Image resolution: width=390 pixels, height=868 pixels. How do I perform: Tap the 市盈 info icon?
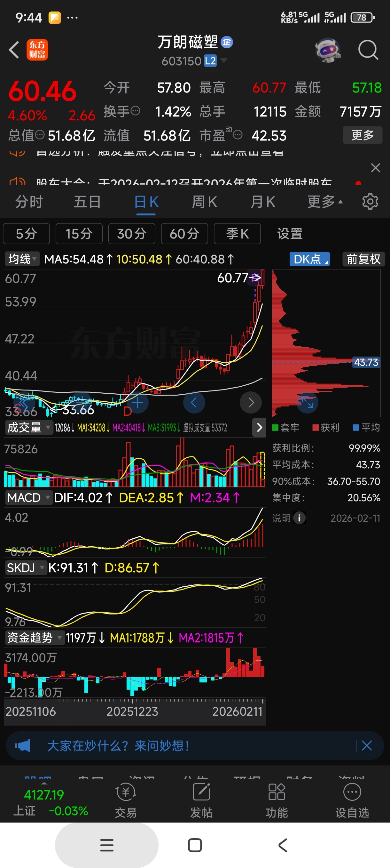[x=238, y=135]
